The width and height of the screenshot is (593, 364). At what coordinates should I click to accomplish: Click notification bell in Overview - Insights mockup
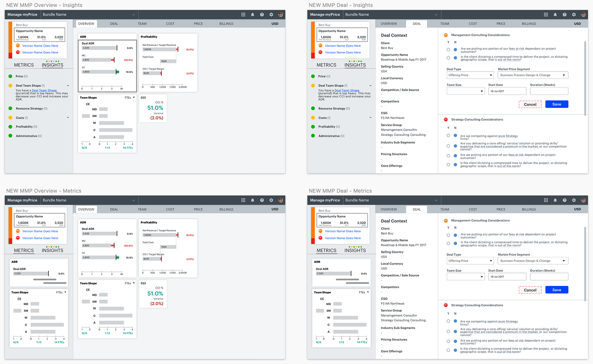pyautogui.click(x=253, y=14)
